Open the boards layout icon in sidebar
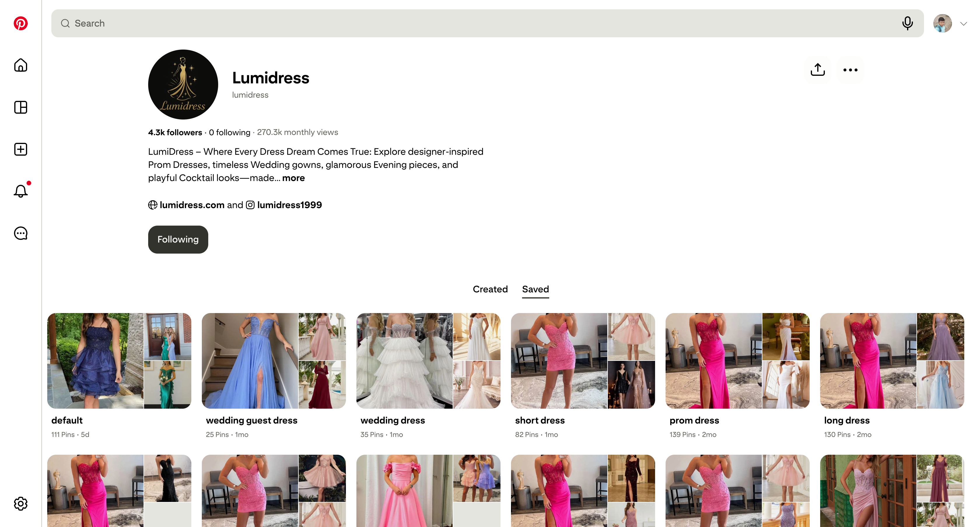This screenshot has width=980, height=527. click(20, 107)
